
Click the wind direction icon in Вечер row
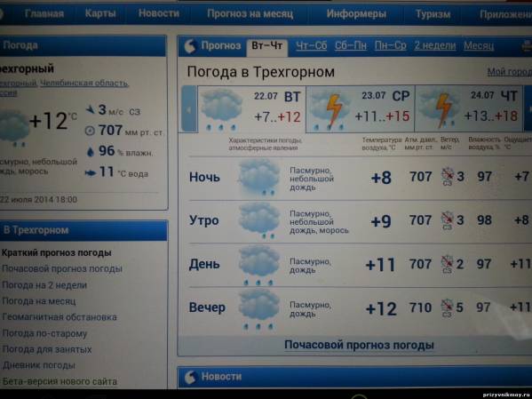[447, 307]
